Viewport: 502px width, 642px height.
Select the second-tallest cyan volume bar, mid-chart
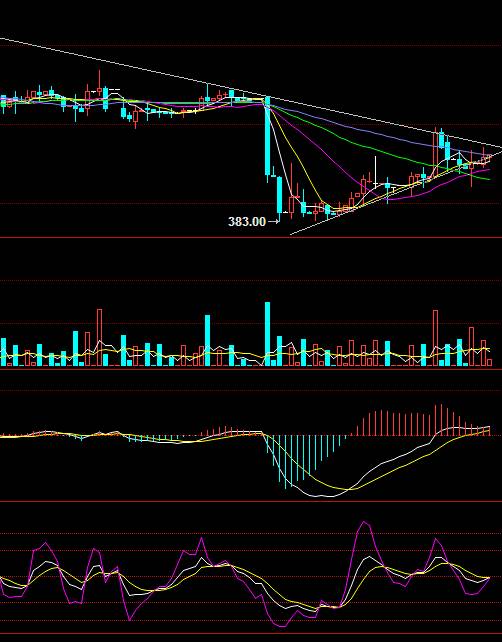coord(207,340)
